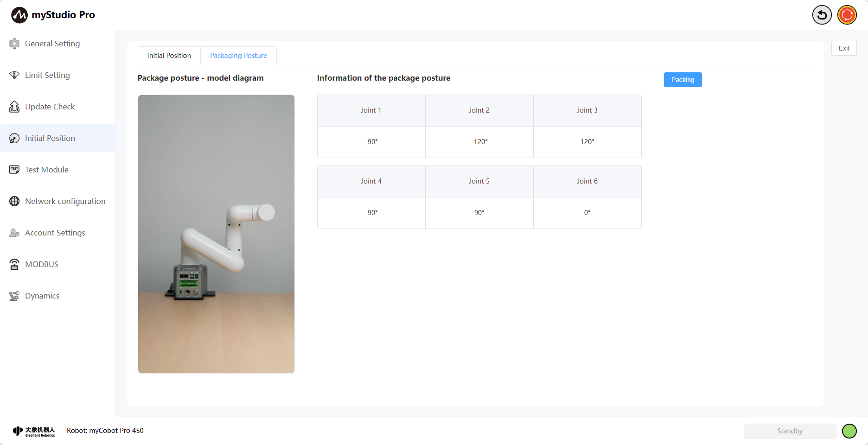Click the myStudio Pro logo
This screenshot has width=868, height=445.
point(19,15)
